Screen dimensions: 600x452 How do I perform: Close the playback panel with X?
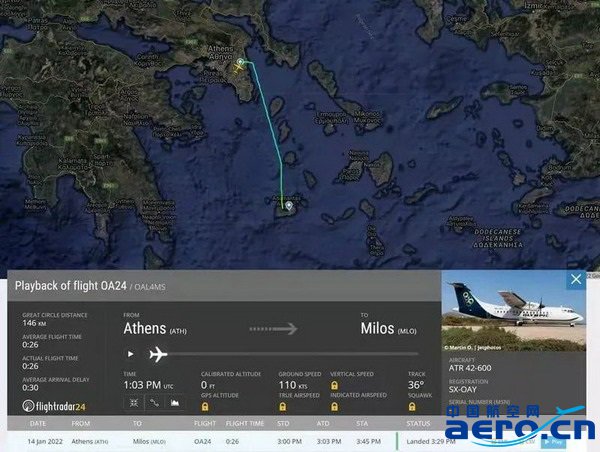point(576,279)
